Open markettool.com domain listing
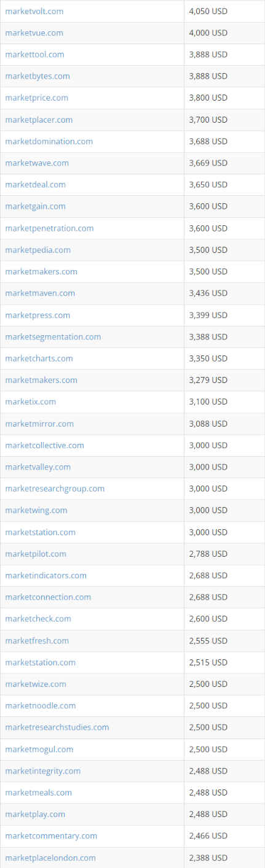265x868 pixels. (x=34, y=54)
